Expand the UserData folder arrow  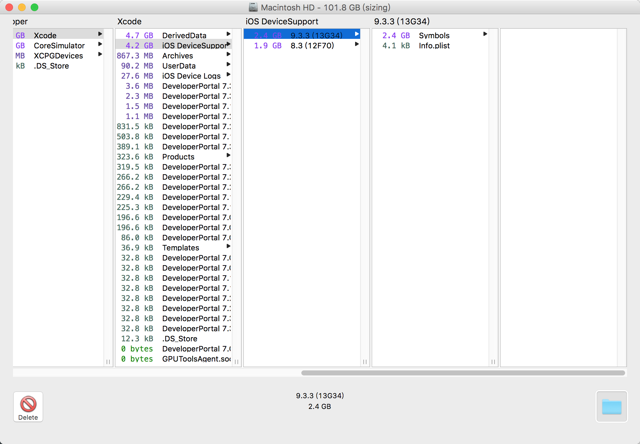(x=229, y=65)
